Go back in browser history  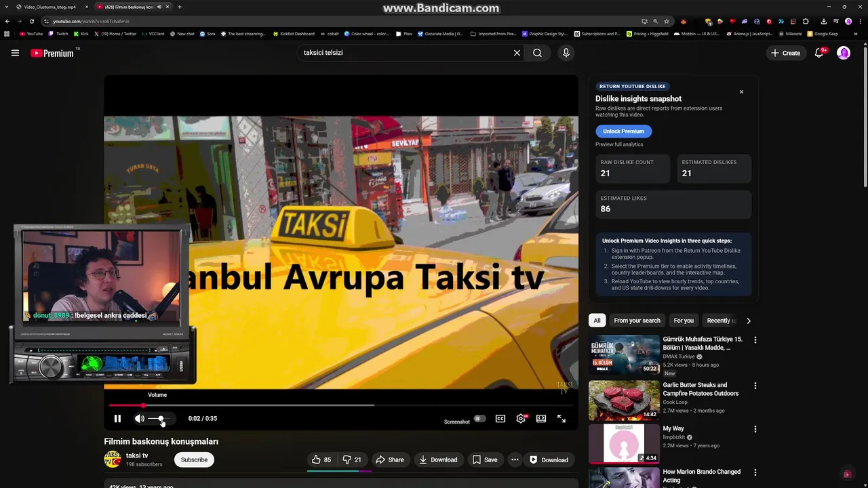coord(7,21)
